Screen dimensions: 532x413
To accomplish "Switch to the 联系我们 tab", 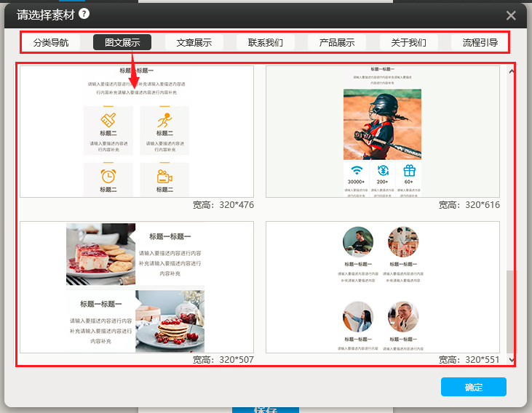I will [x=266, y=42].
